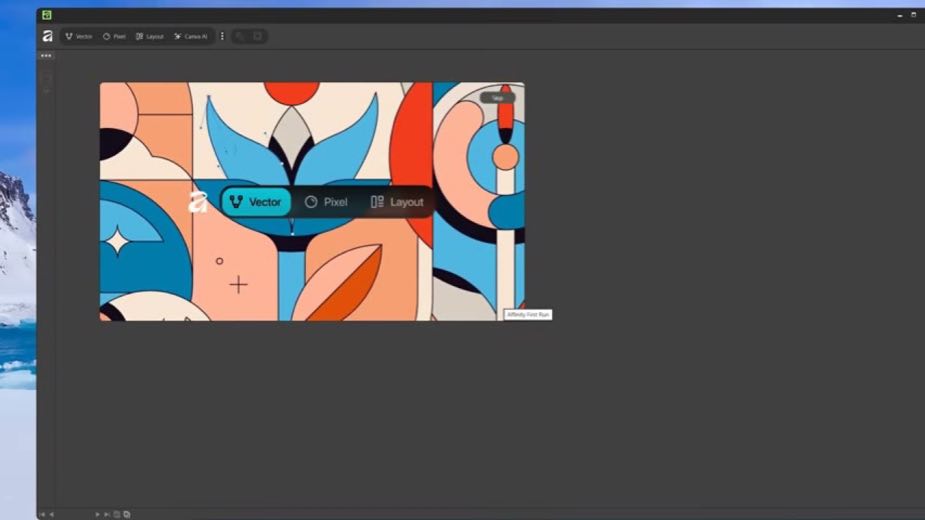Go to first page using bottom bar
The image size is (925, 520).
coord(42,514)
